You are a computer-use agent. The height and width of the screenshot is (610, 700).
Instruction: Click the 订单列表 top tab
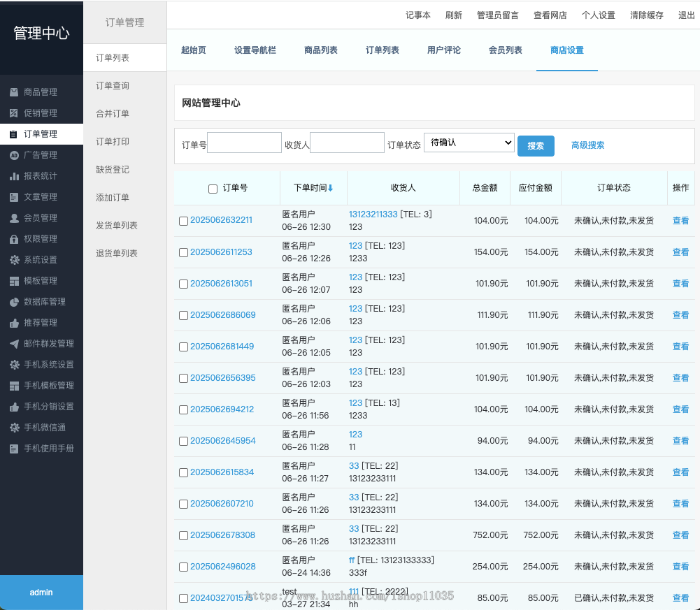[382, 50]
